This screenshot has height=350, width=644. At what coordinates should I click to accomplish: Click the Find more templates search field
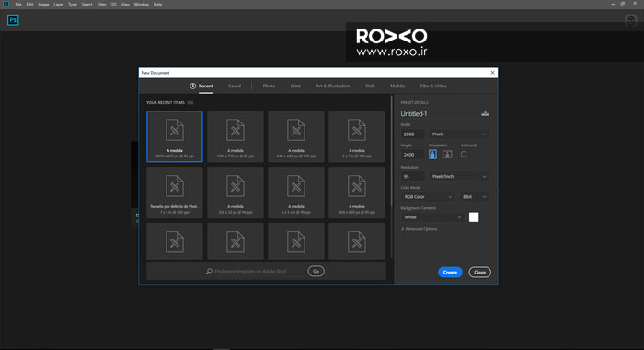250,271
